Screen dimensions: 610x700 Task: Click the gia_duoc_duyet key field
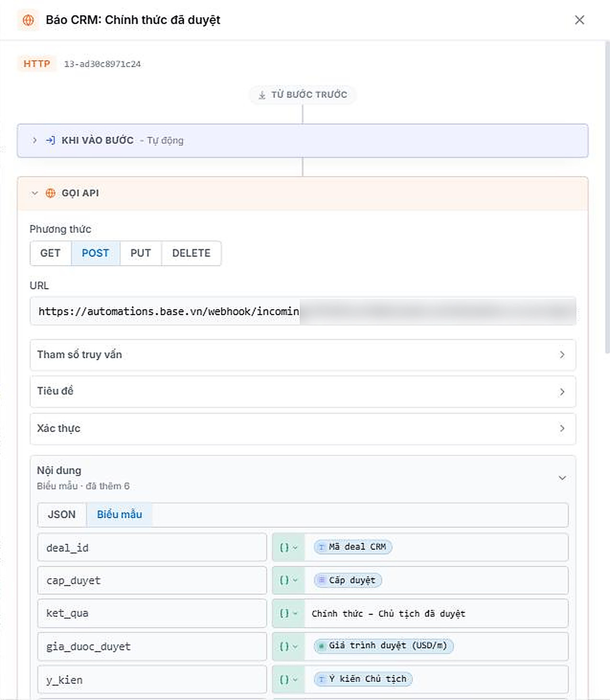[x=152, y=646]
